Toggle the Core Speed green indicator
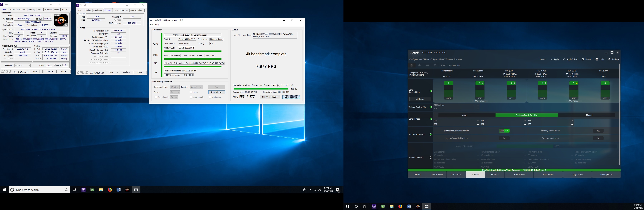This screenshot has height=210, width=644. [431, 91]
